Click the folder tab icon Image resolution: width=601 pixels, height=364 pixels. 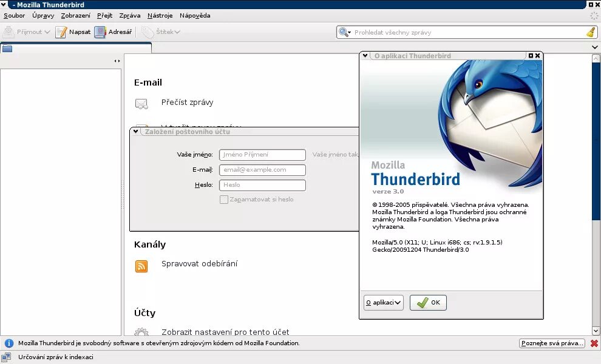[7, 49]
